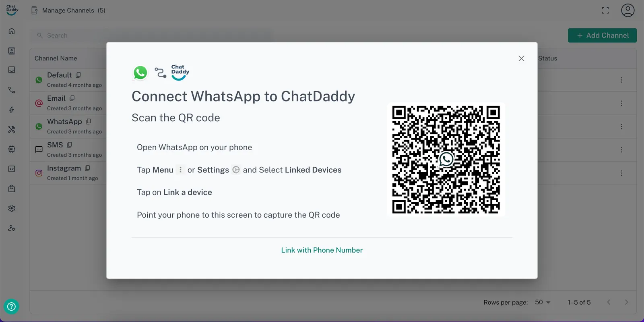
Task: Open the tools icon in sidebar
Action: coord(12,129)
